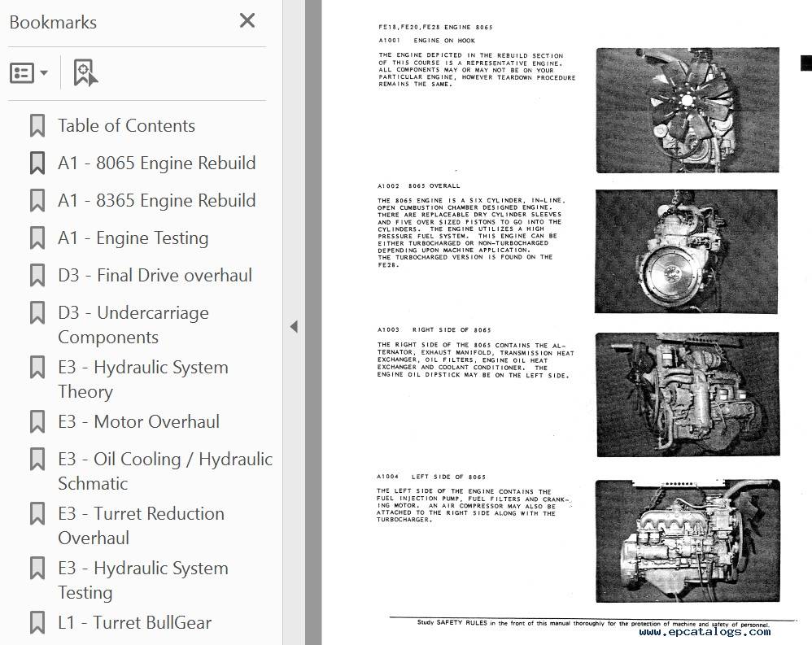Screen dimensions: 812x645
Task: Open the Table of Contents bookmark
Action: (x=126, y=126)
